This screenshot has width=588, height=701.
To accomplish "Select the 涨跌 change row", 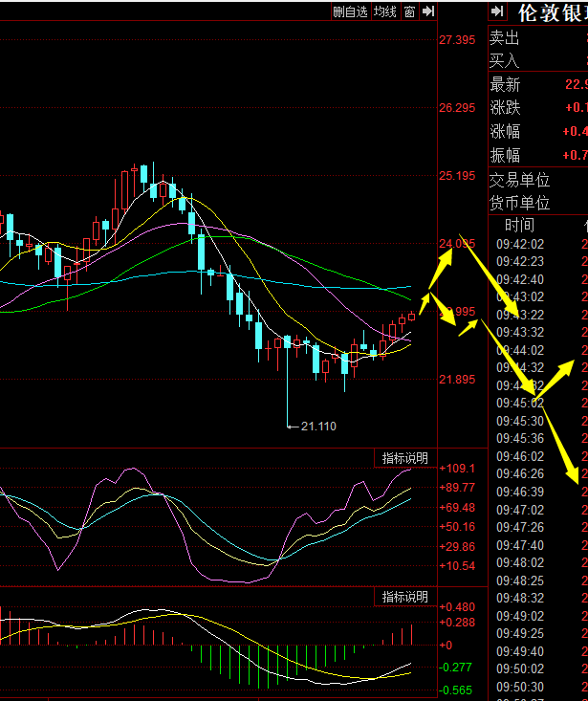I will pos(538,107).
